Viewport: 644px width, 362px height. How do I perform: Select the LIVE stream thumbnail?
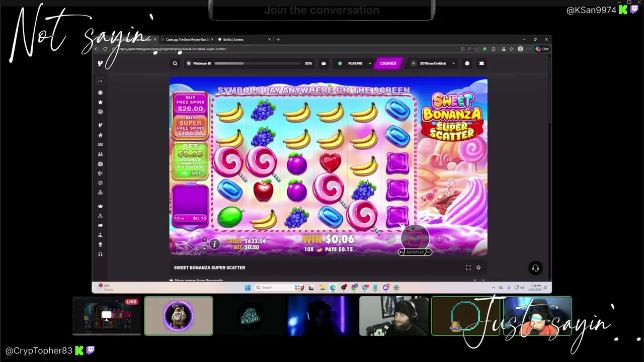click(107, 316)
